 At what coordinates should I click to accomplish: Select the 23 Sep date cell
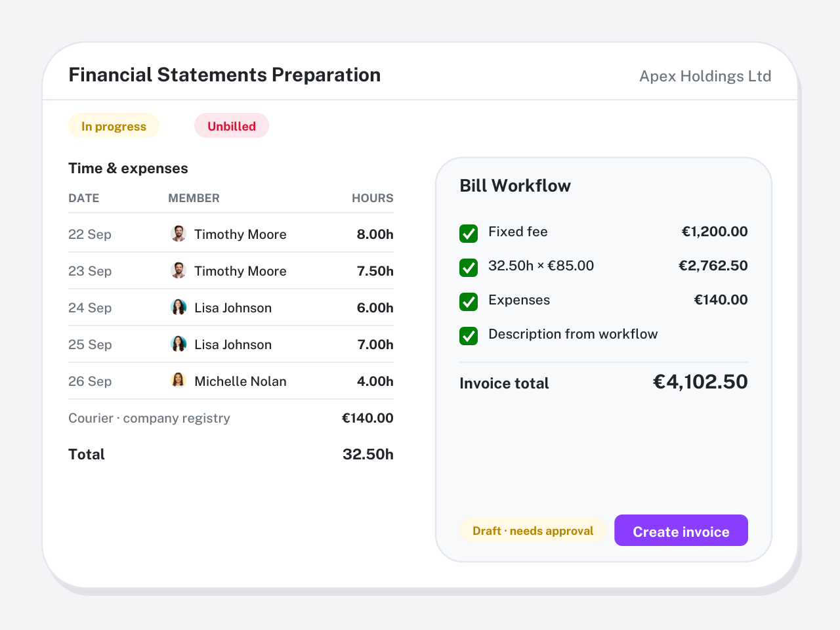point(90,271)
